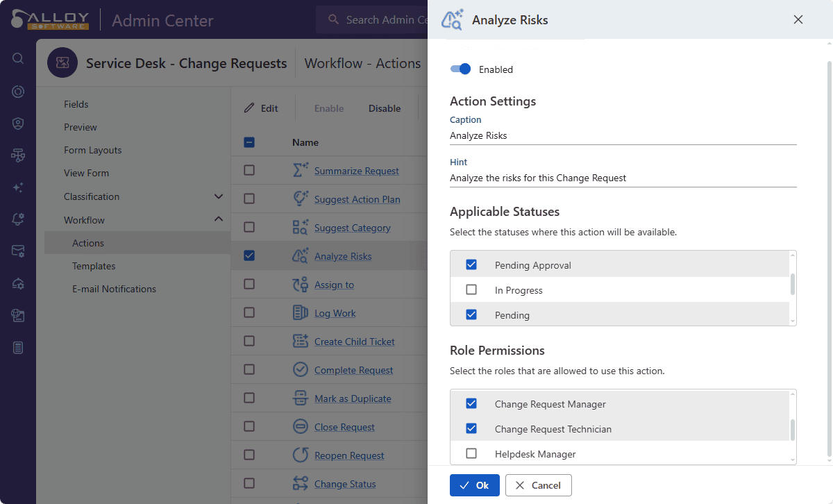Click the Create Child Ticket icon
833x504 pixels.
pyautogui.click(x=300, y=342)
